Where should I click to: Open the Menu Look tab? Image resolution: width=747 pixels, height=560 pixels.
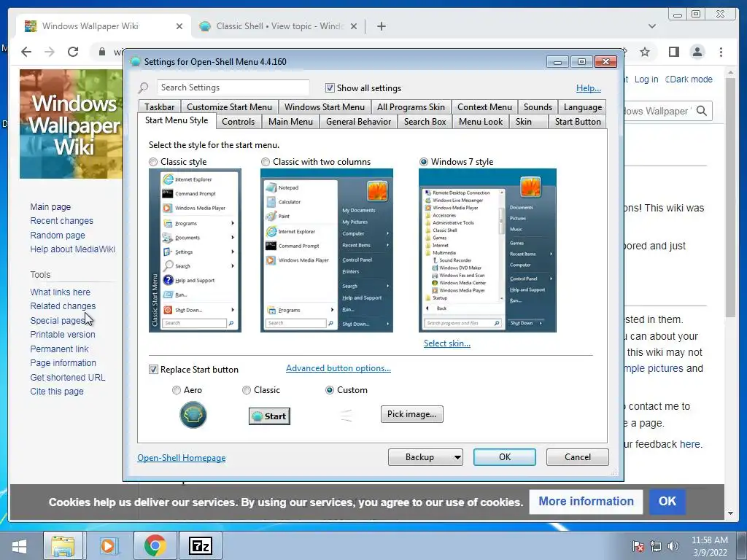(x=481, y=122)
